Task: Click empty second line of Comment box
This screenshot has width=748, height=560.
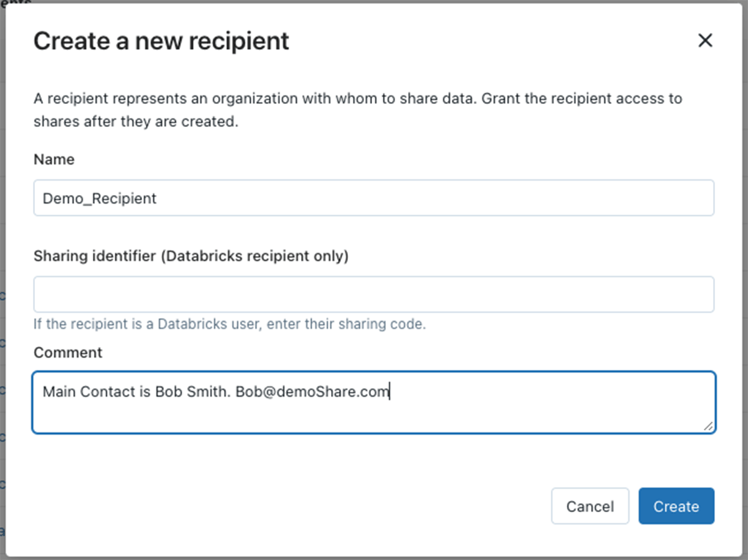Action: tap(374, 415)
